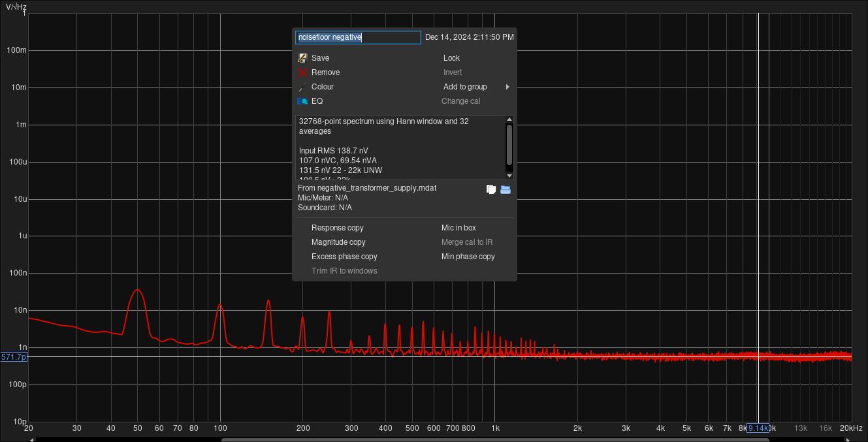
Task: Click the date 'Dec 14, 2024 2:11:50 PM'
Action: [x=469, y=37]
